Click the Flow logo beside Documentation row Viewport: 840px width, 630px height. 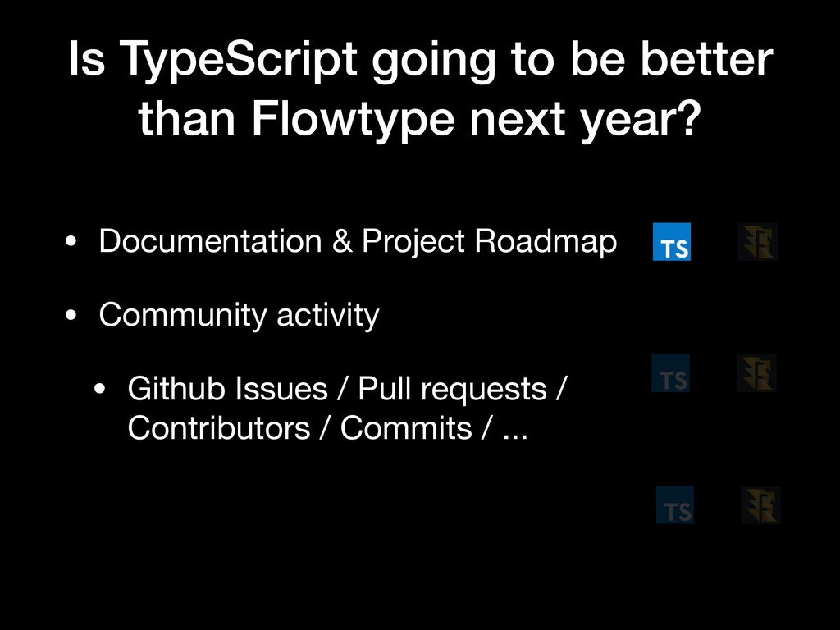[x=757, y=242]
